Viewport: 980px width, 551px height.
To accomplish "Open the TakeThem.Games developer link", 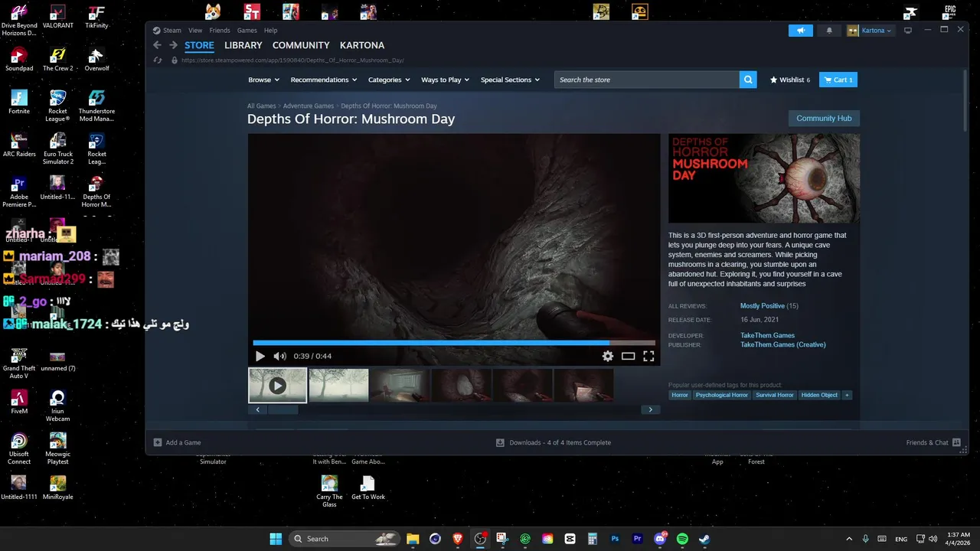I will 767,335.
